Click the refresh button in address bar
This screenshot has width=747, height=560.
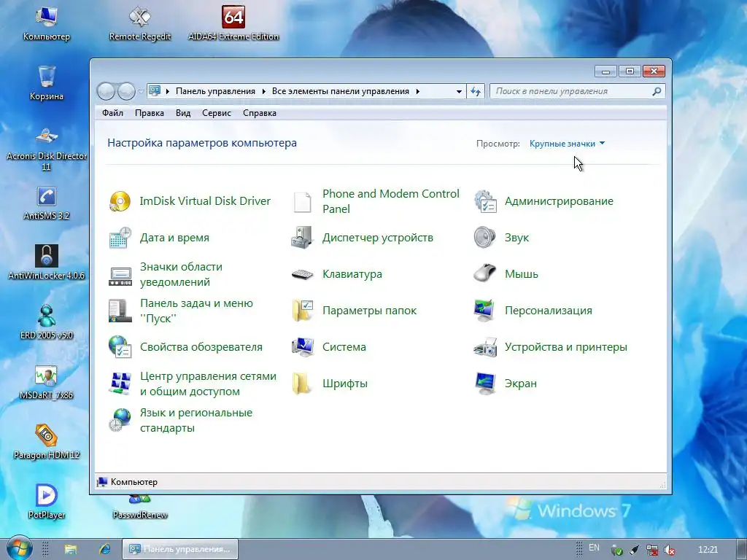tap(476, 91)
